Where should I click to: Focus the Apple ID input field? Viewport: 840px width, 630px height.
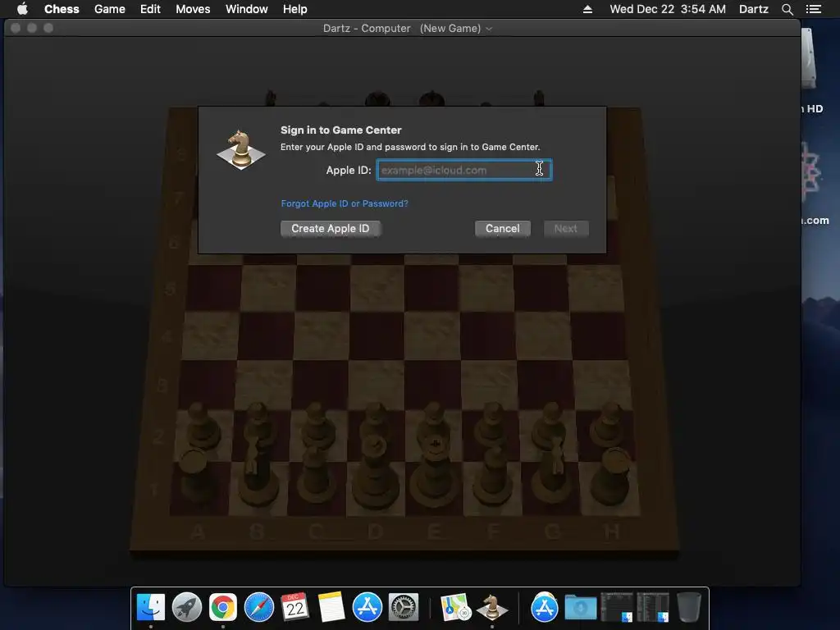[x=464, y=170]
